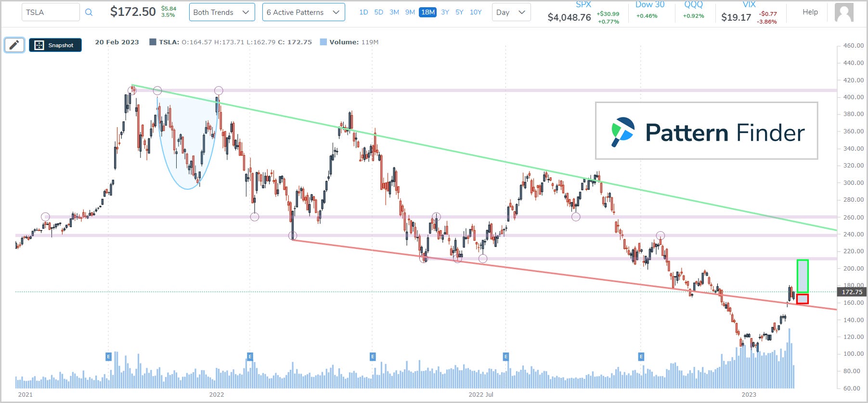Click the search magnifier icon next to TSLA
This screenshot has width=868, height=403.
[x=89, y=13]
